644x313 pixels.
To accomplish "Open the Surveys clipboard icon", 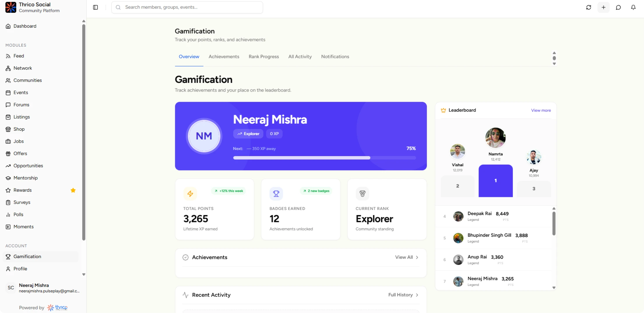I will (8, 202).
